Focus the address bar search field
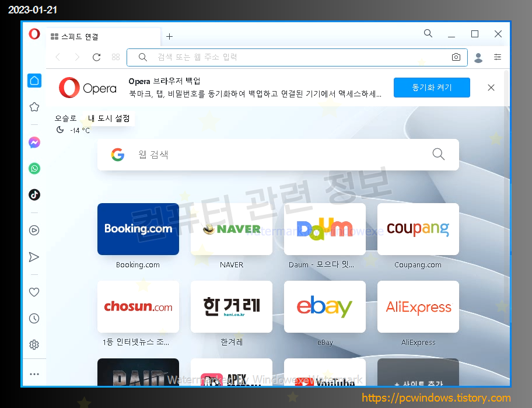Viewport: 532px width, 408px height. tap(297, 57)
